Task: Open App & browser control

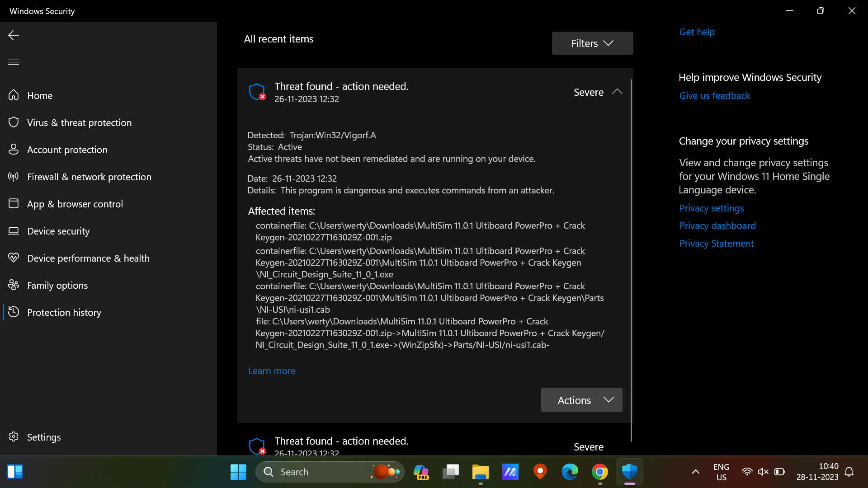Action: (x=75, y=204)
